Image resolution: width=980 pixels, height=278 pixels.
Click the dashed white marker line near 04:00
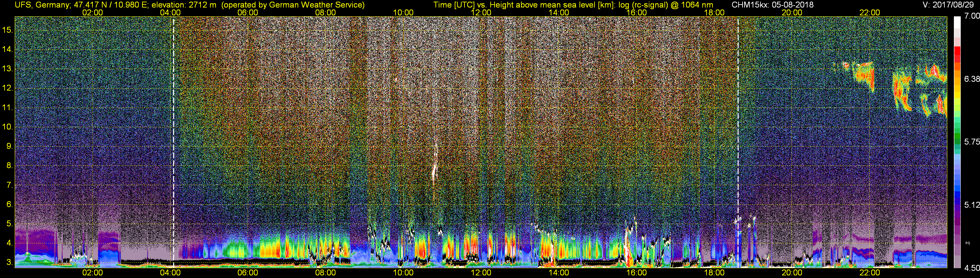pos(173,142)
